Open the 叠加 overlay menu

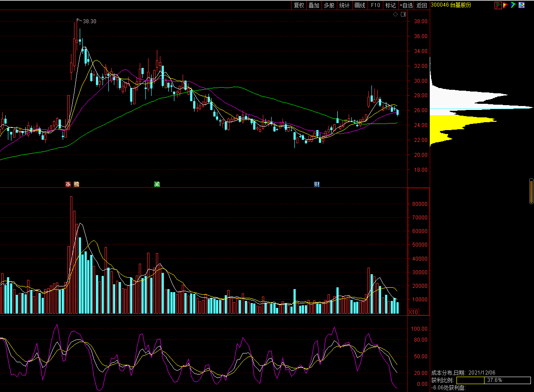click(x=314, y=5)
